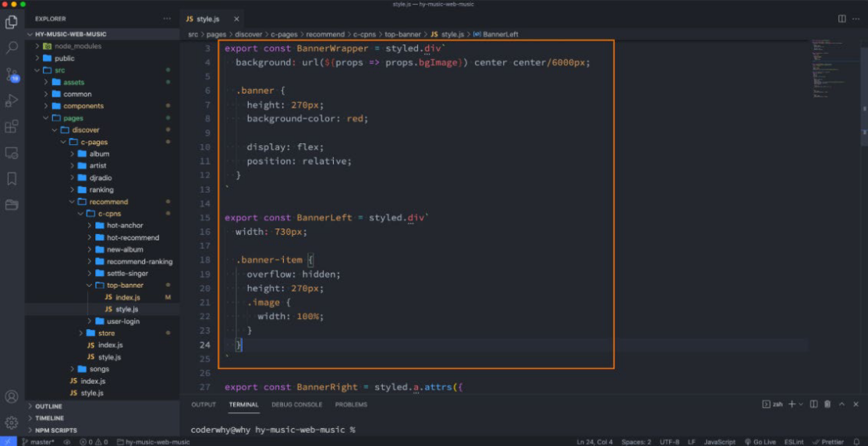This screenshot has width=868, height=446.
Task: Open the Manage gear icon
Action: click(12, 422)
